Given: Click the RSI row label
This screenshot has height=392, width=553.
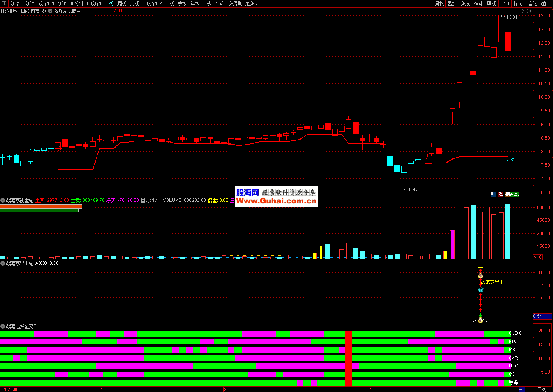Looking at the screenshot, I should click(x=513, y=350).
